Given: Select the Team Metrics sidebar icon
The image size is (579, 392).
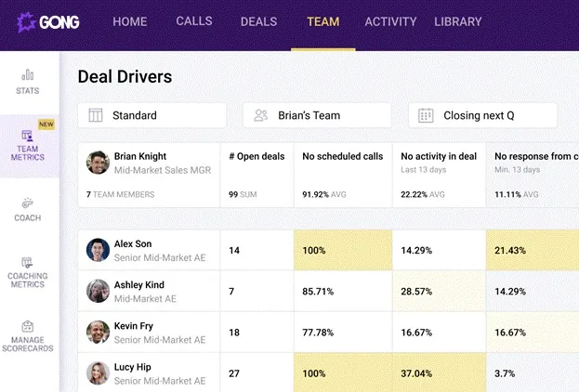Looking at the screenshot, I should (27, 136).
